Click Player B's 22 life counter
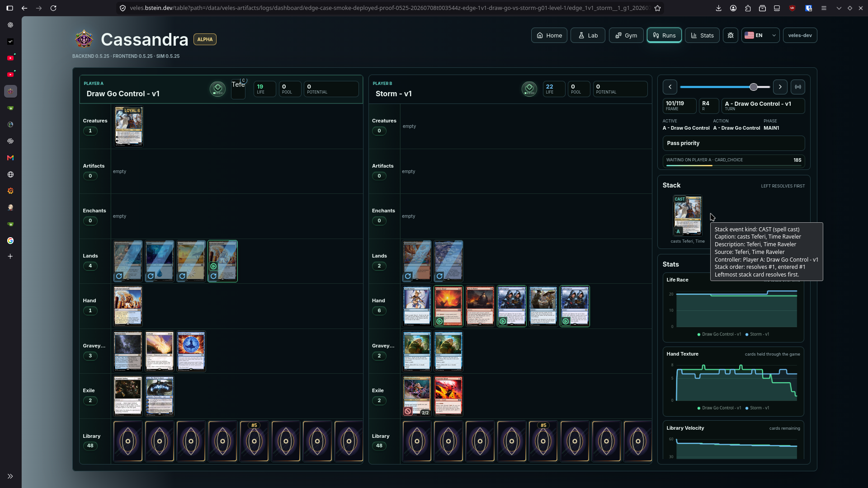 pos(554,89)
